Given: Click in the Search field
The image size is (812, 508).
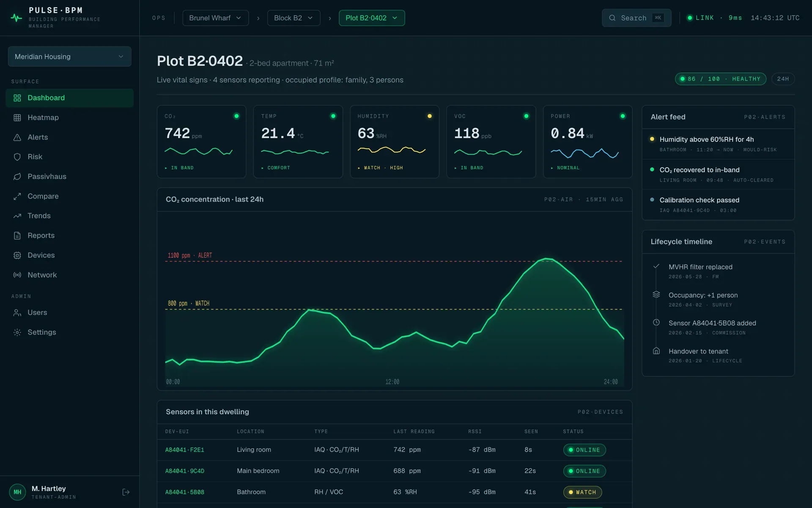Looking at the screenshot, I should pos(636,18).
